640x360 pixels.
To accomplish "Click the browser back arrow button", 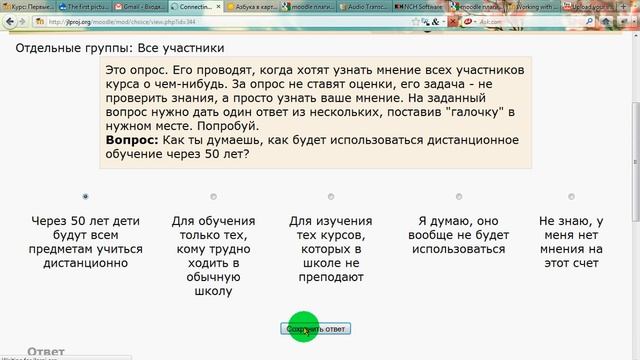I will 9,21.
